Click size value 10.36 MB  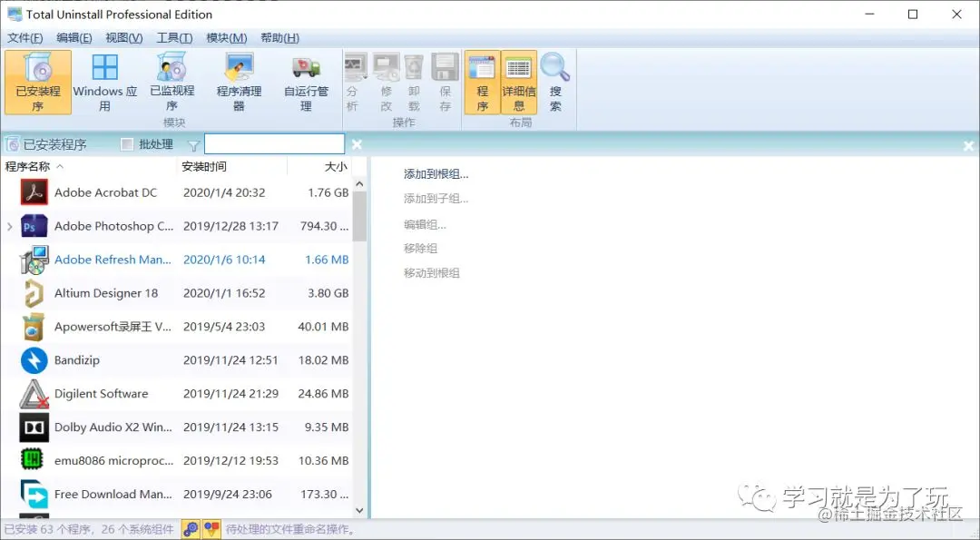pyautogui.click(x=323, y=461)
